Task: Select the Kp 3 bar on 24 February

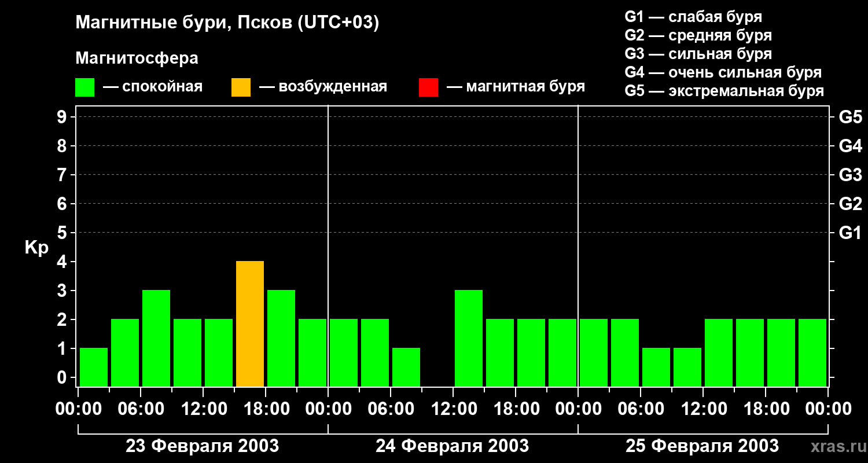Action: (469, 338)
